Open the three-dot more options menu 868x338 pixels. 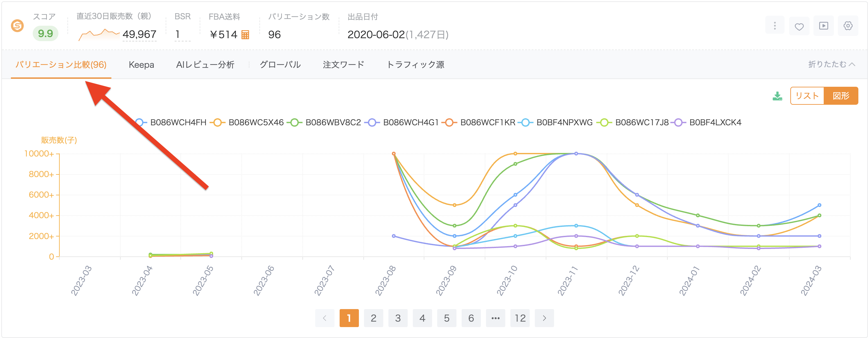coord(775,26)
